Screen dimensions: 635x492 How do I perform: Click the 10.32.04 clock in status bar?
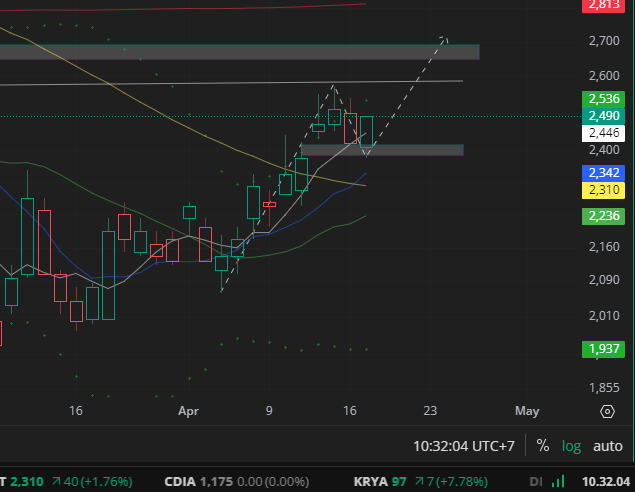tap(606, 482)
